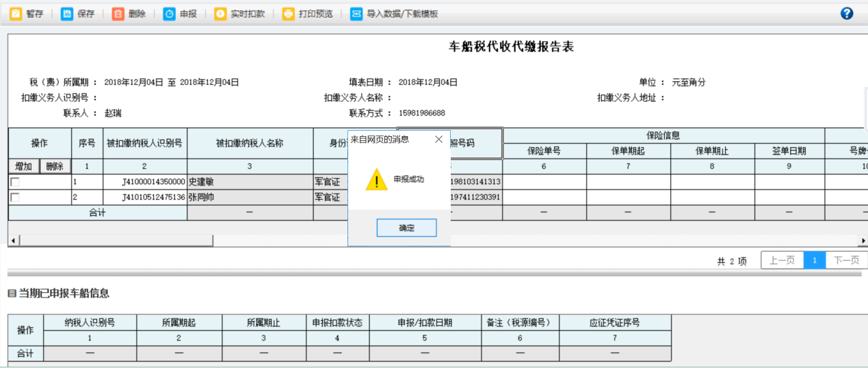Click the 实时扣款 real-time payment icon
The image size is (868, 371).
(220, 14)
